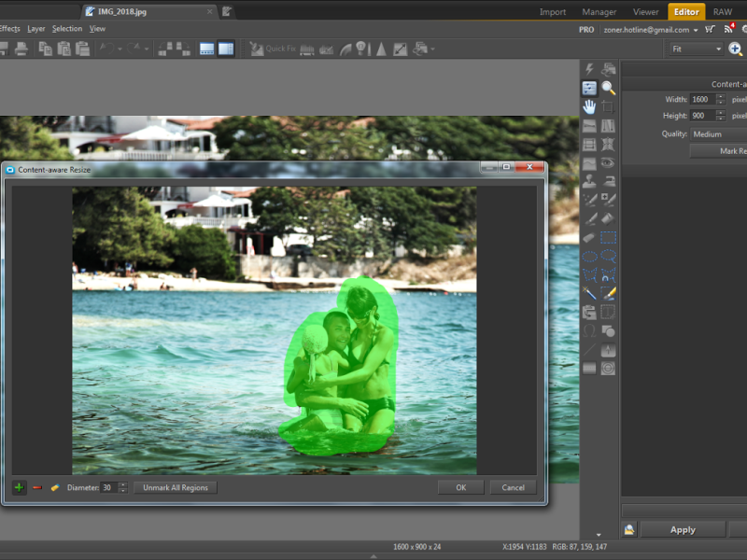Select the Crop tool

coord(608,106)
